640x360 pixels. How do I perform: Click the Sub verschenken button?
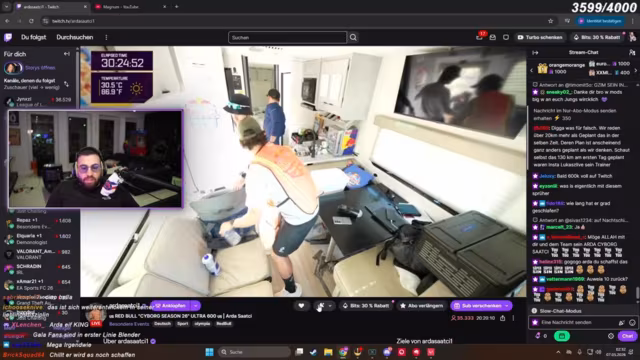click(x=477, y=306)
